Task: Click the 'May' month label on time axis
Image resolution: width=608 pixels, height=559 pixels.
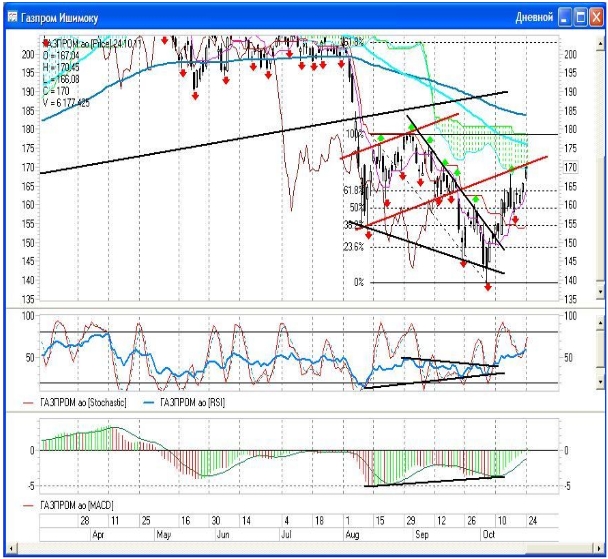Action: point(164,535)
